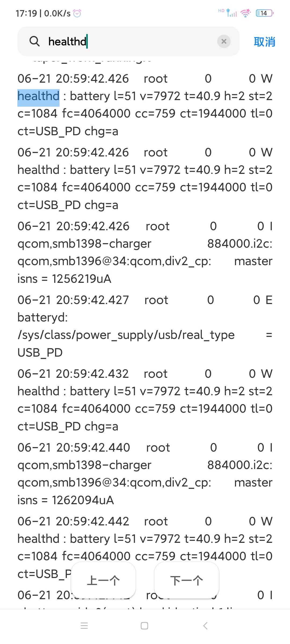The width and height of the screenshot is (290, 644).
Task: Select log line with isns = 1262094uA
Action: tap(145, 474)
